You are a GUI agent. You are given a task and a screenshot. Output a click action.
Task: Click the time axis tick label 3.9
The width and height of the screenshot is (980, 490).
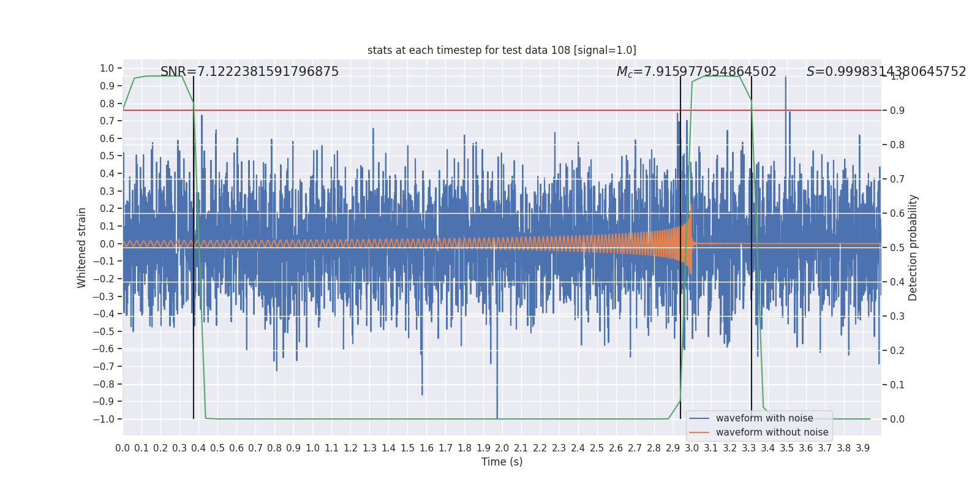coord(863,448)
